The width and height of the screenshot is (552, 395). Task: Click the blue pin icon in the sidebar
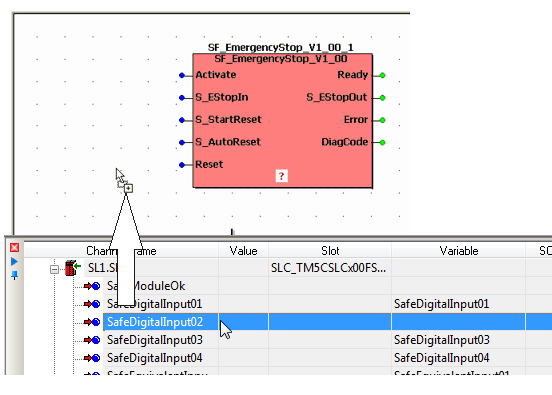tap(14, 275)
